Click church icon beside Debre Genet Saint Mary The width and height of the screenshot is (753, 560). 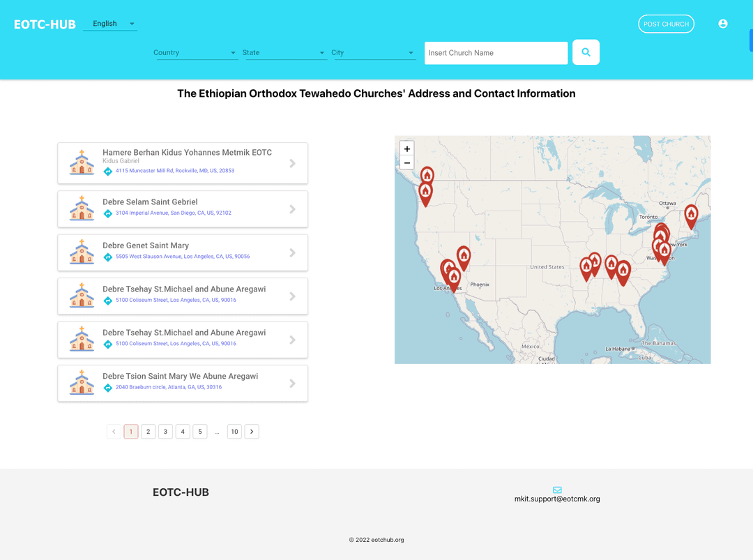pos(82,252)
